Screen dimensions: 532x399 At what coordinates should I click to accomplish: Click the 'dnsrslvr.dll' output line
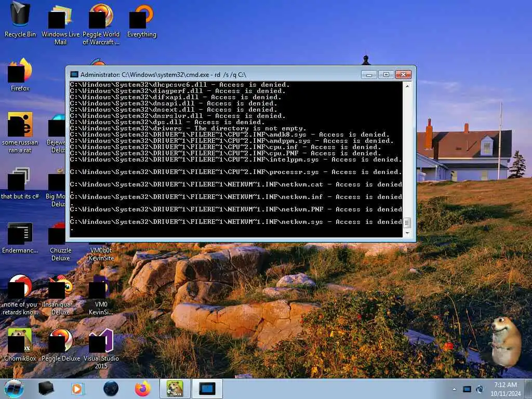tap(178, 116)
